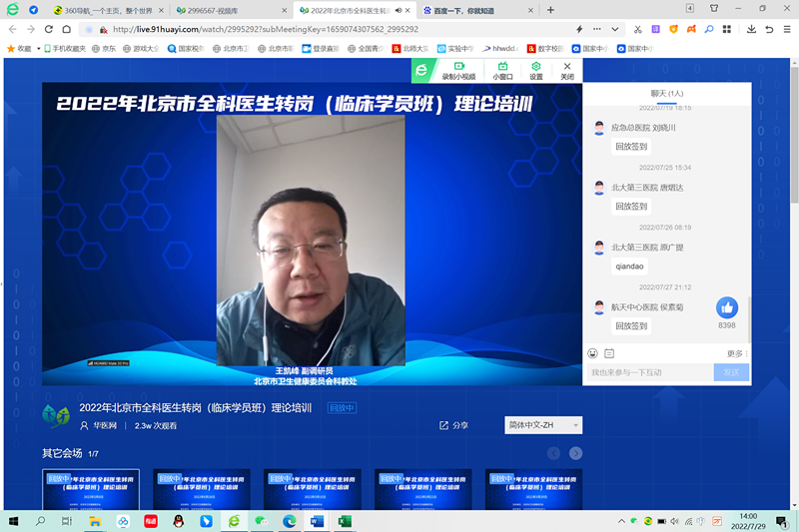Click the forward navigation arrow

pyautogui.click(x=31, y=29)
